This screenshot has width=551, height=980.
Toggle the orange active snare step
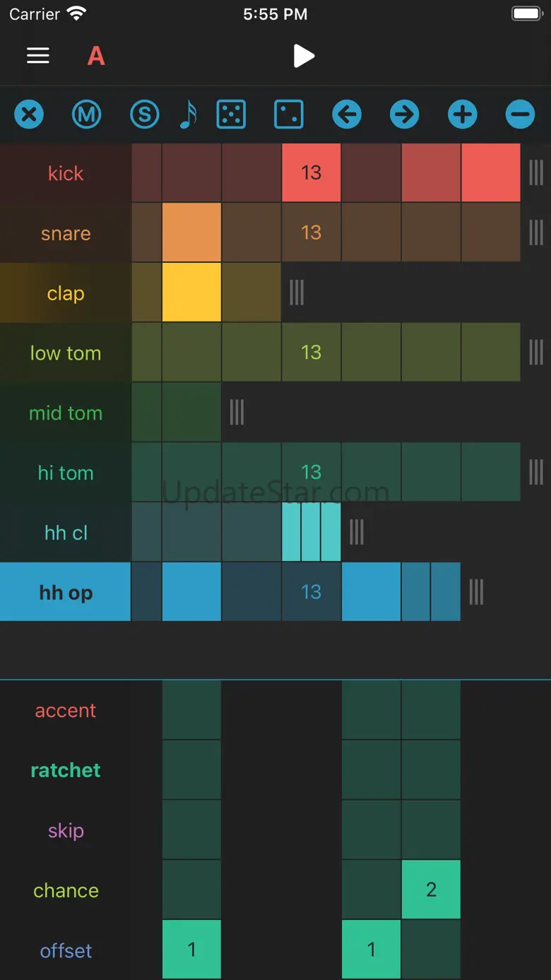tap(191, 232)
